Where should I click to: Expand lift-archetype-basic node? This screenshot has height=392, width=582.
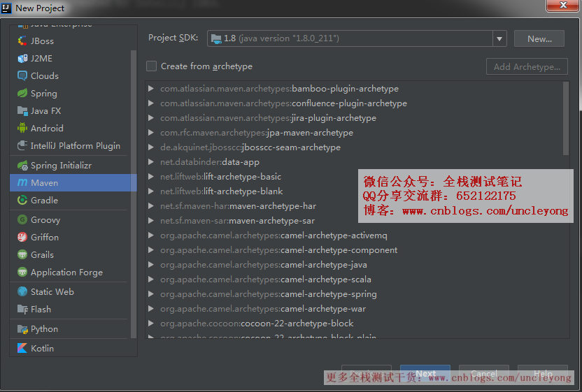click(x=150, y=177)
